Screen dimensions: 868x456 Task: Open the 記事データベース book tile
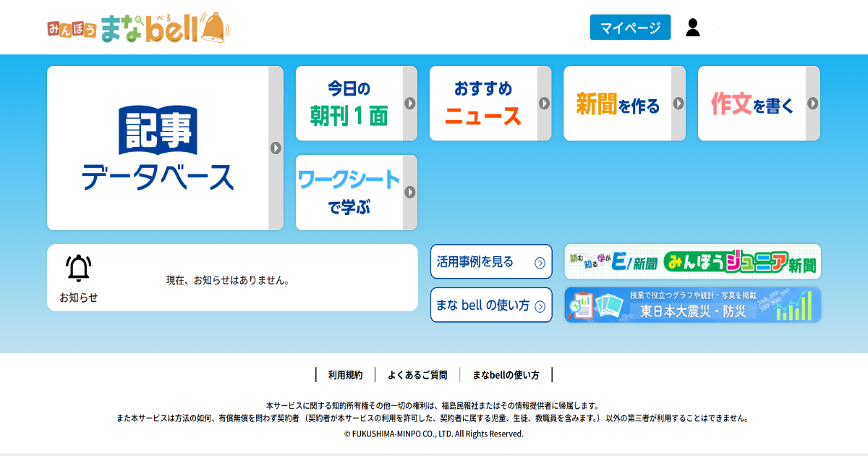coord(158,148)
